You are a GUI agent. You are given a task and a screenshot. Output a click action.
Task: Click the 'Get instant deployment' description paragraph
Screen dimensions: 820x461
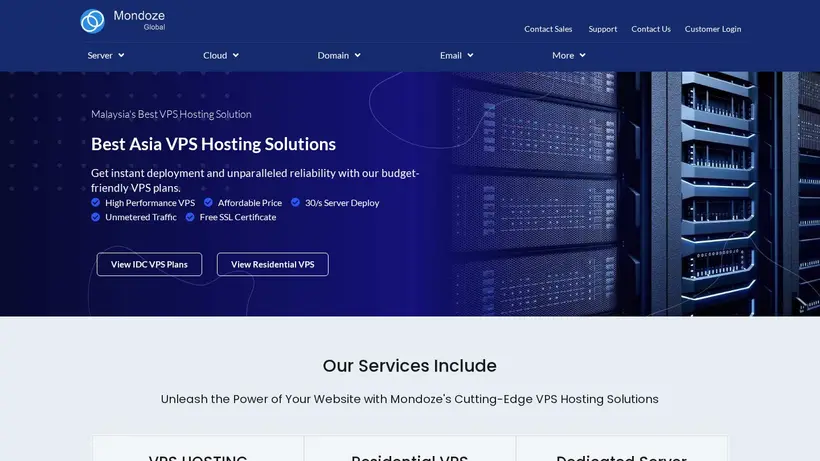[255, 180]
